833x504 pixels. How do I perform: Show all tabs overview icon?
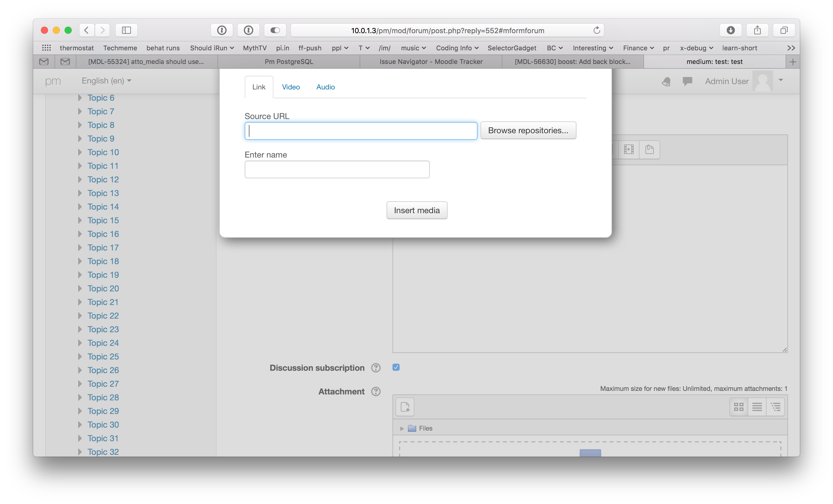784,30
